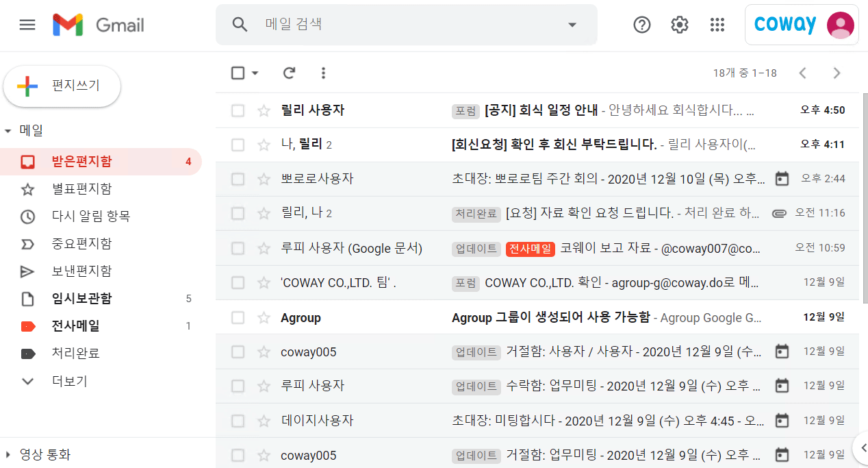
Task: Check the 나, 릴리 email checkbox
Action: 238,145
